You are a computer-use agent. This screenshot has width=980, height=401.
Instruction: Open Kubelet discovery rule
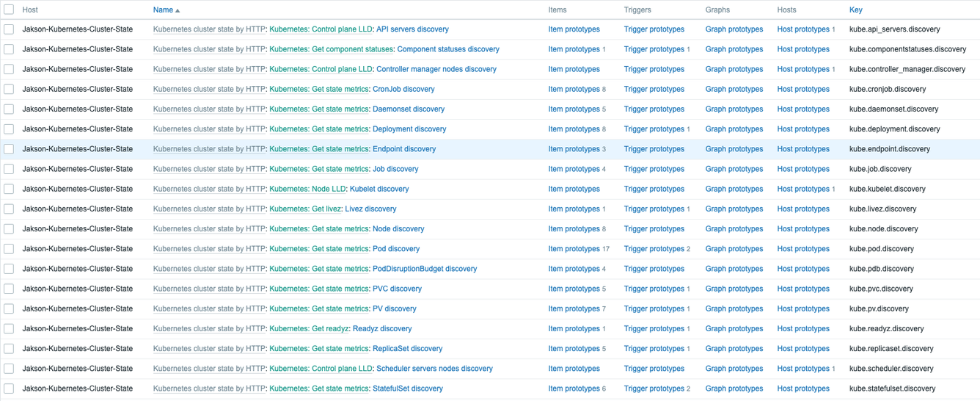[379, 189]
